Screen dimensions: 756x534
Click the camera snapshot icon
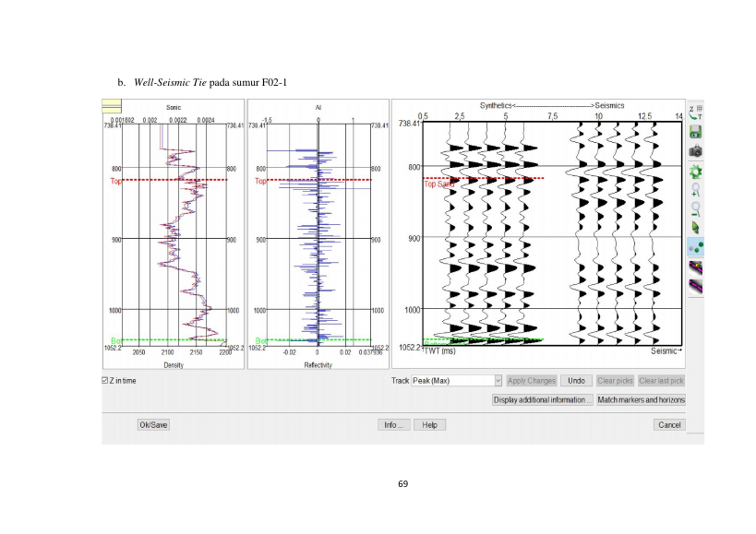[x=695, y=151]
